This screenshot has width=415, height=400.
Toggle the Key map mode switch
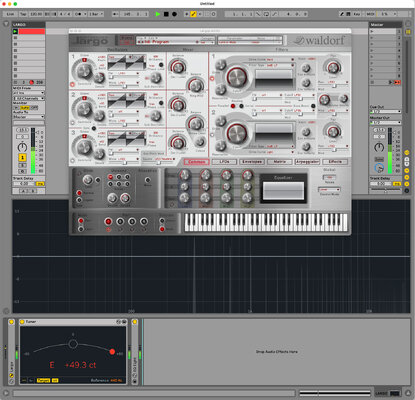coord(356,14)
